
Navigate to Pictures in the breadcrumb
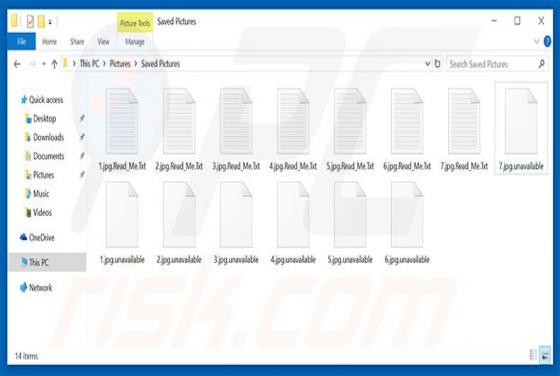120,64
